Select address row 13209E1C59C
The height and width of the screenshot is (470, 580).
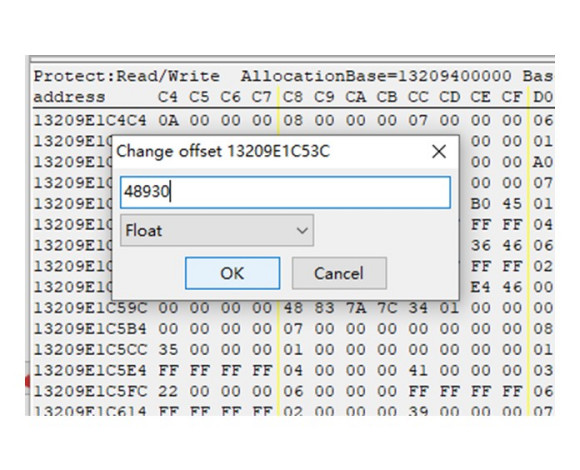[x=90, y=308]
